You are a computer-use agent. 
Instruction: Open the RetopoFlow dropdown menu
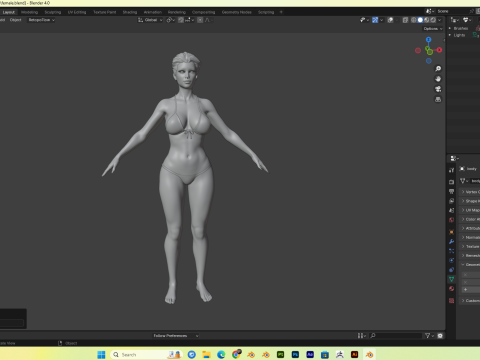click(42, 20)
